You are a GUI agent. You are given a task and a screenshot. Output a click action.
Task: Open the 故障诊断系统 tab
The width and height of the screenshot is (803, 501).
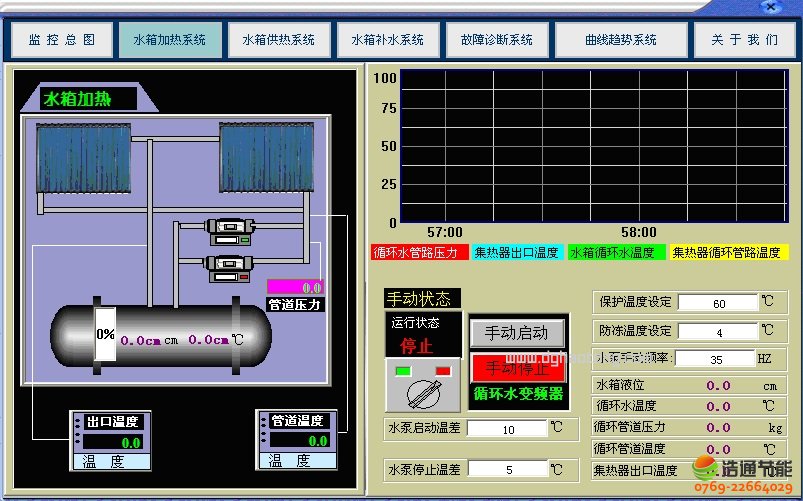point(496,40)
